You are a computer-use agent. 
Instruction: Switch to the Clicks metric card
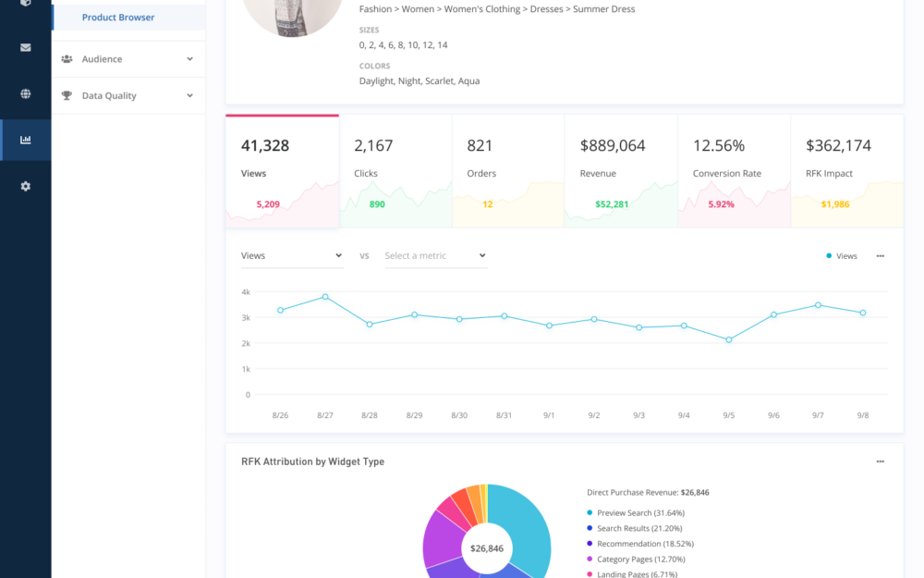point(395,171)
